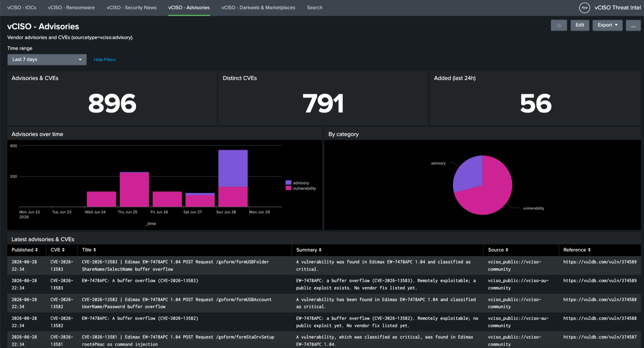Click the Hide Filters link

point(105,60)
